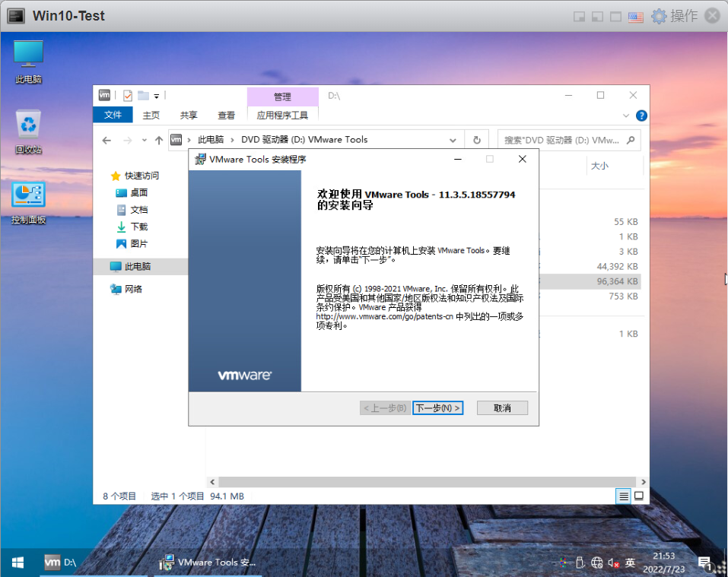728x577 pixels.
Task: Open Explorer help question mark icon
Action: click(x=641, y=116)
